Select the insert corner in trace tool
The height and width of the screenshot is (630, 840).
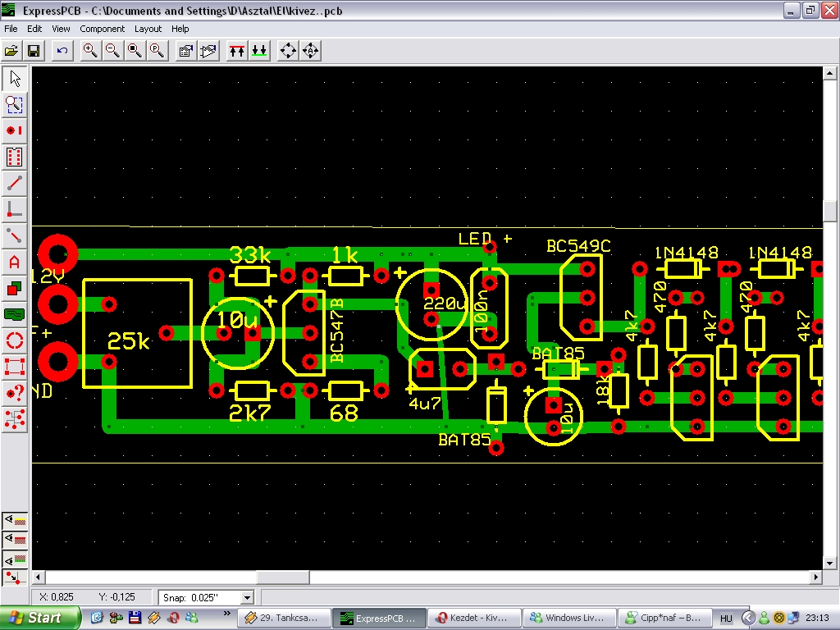[x=15, y=209]
